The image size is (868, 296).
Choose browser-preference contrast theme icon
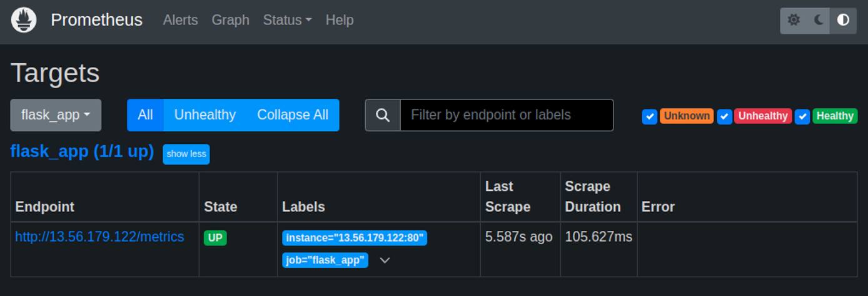pyautogui.click(x=843, y=20)
